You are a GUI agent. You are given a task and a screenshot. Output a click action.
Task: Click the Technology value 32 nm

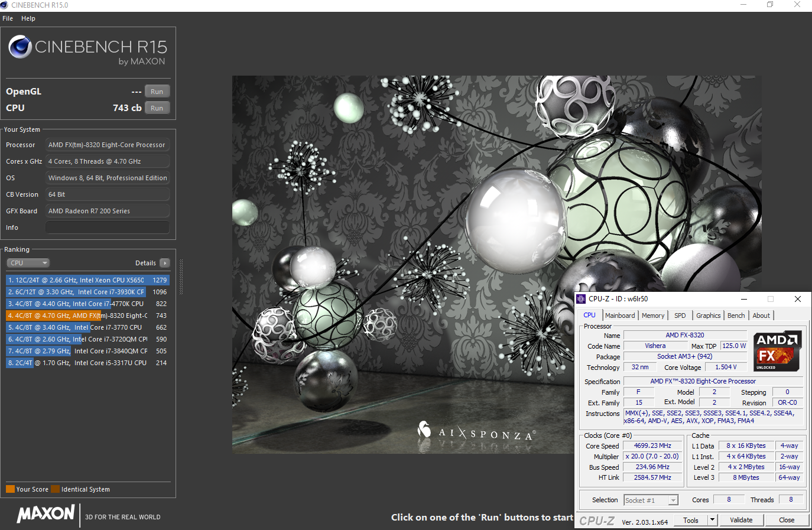coord(640,368)
